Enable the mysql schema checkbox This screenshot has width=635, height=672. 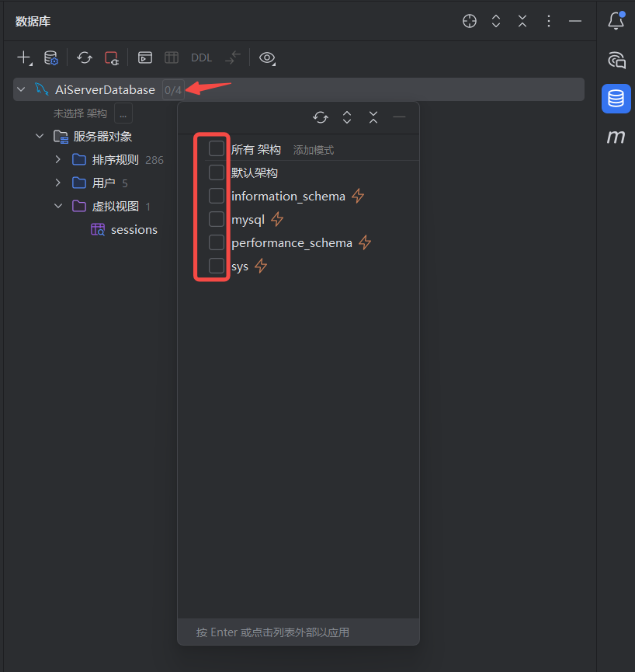pos(217,219)
